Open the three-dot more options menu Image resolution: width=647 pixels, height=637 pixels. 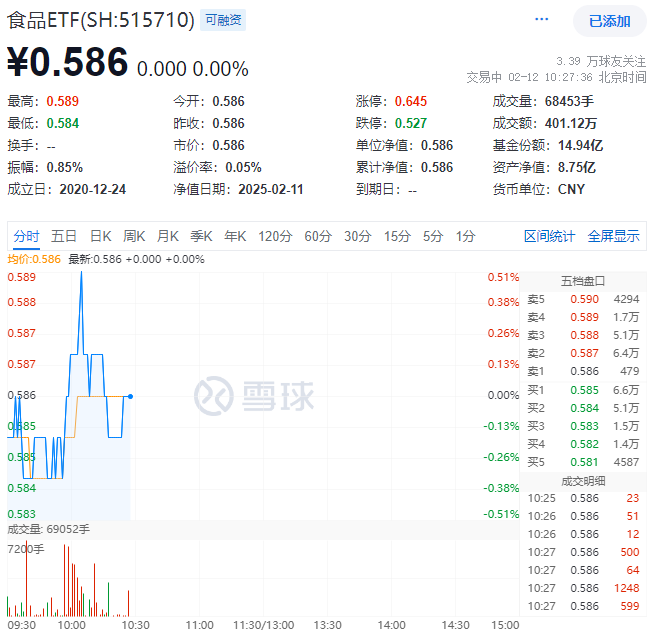pyautogui.click(x=541, y=19)
